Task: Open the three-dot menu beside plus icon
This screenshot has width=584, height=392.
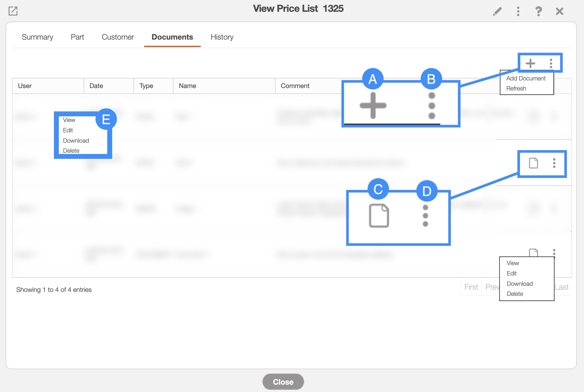Action: pyautogui.click(x=551, y=63)
